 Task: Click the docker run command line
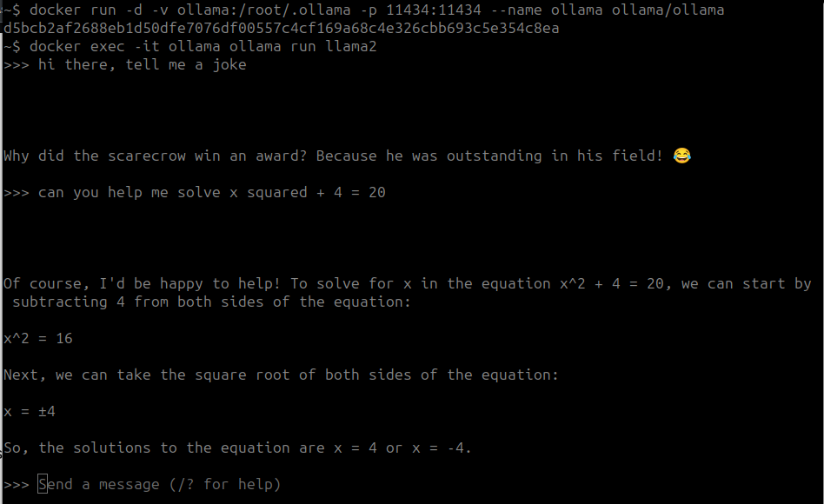point(363,10)
